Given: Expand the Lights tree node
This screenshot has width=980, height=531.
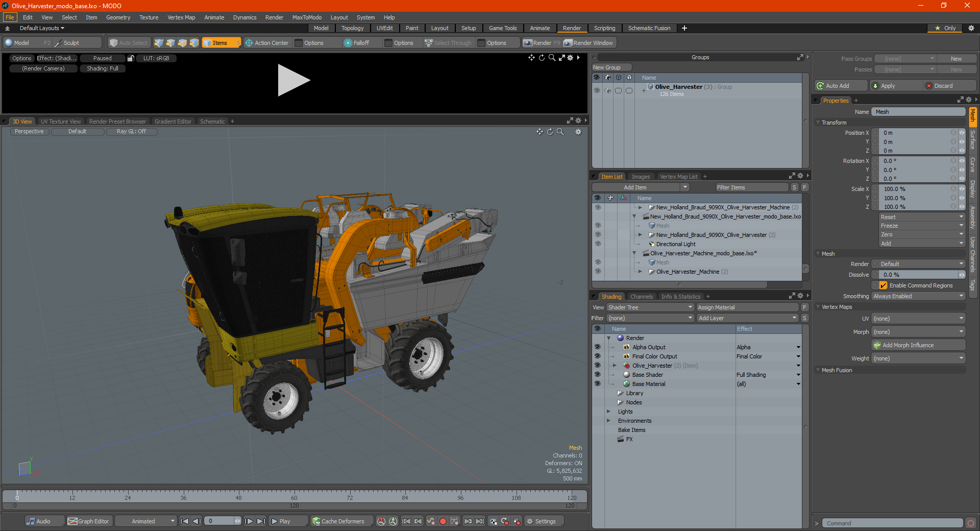Looking at the screenshot, I should point(608,412).
